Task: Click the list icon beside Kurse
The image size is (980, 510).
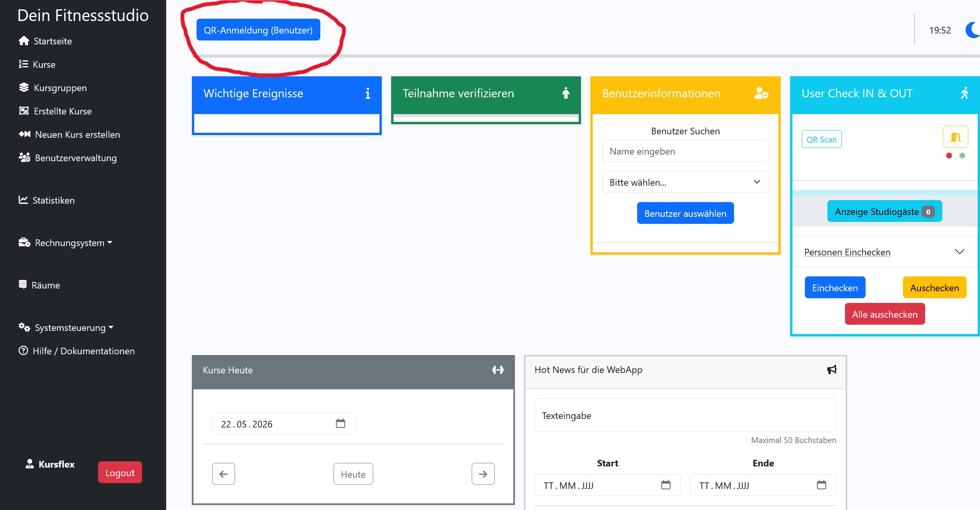Action: click(23, 64)
